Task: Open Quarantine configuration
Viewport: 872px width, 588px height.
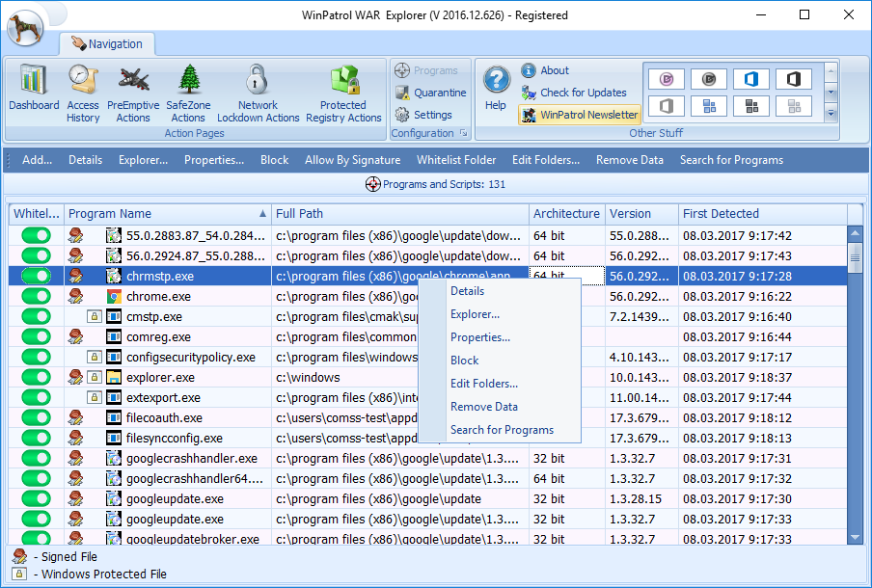Action: [x=430, y=93]
